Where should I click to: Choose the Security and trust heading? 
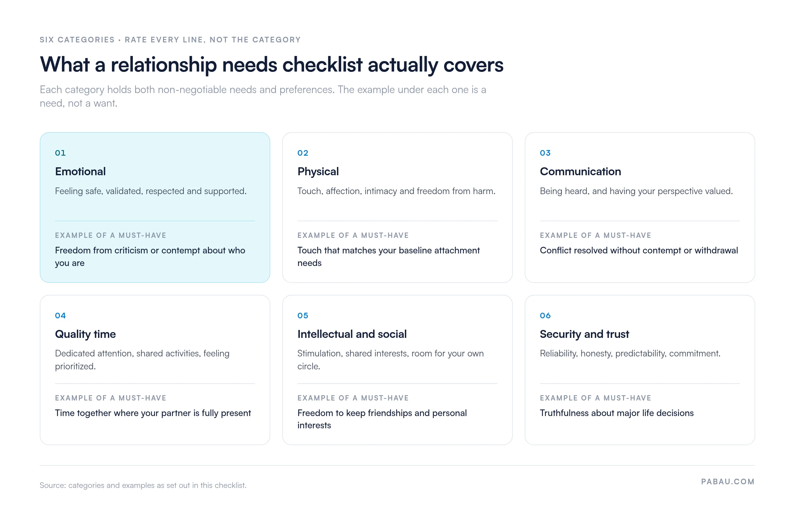click(584, 334)
